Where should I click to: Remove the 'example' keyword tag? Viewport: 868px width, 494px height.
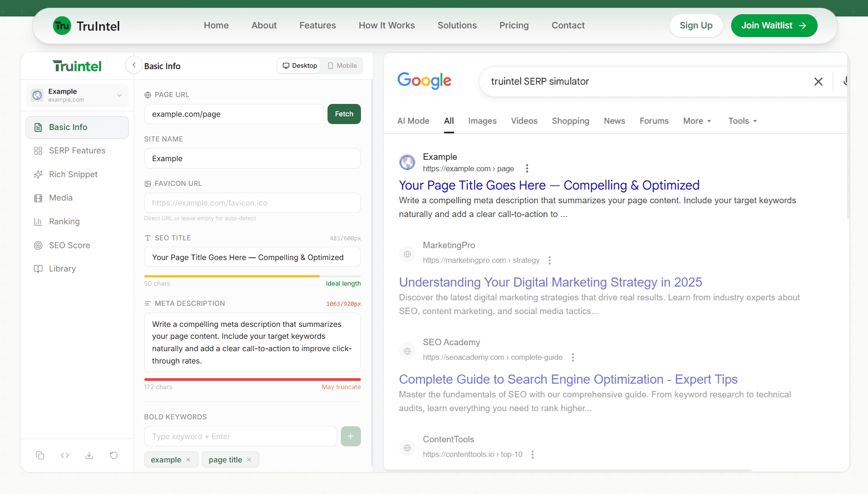(x=188, y=460)
